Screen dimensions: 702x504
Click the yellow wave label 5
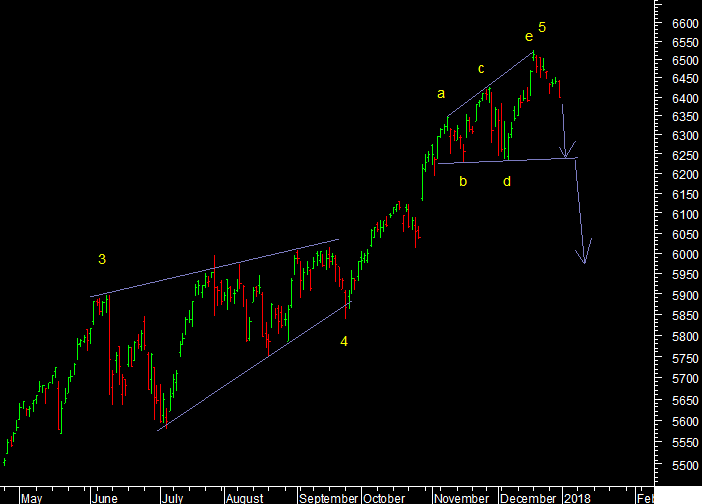(x=542, y=27)
